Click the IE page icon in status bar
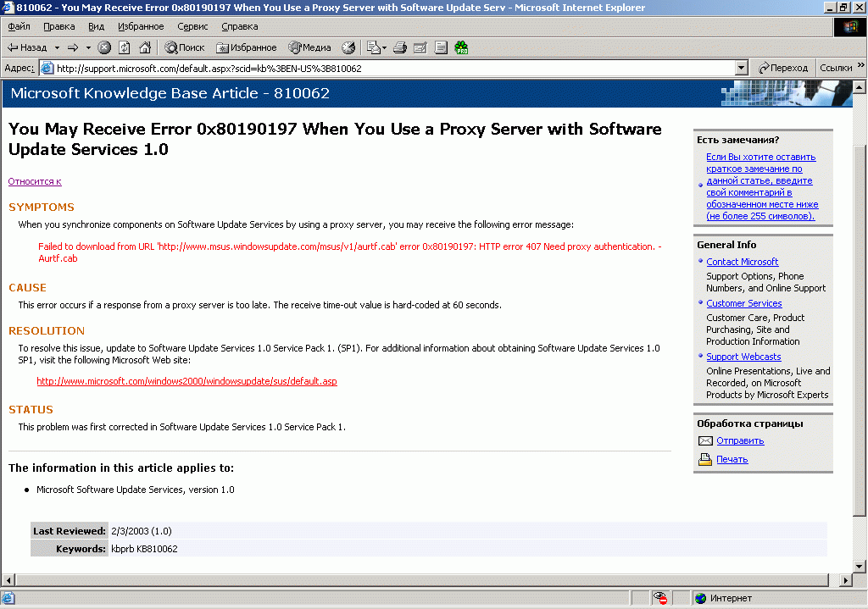This screenshot has height=609, width=868. 8,598
